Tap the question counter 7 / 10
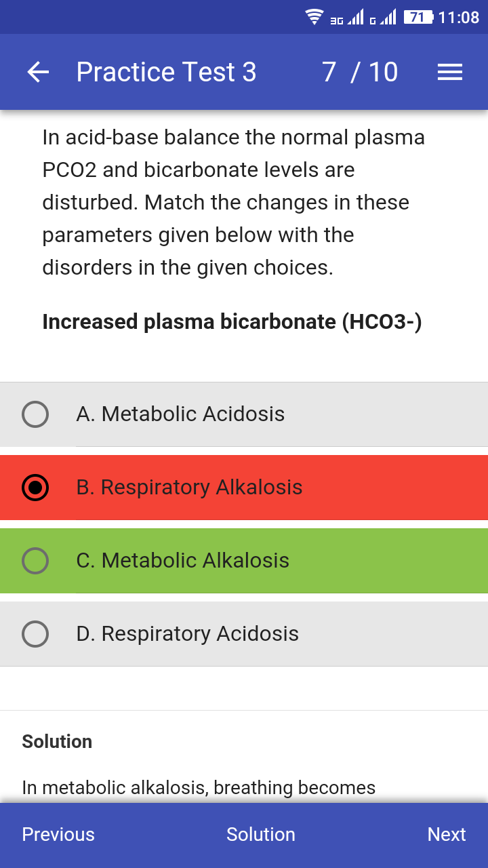The height and width of the screenshot is (868, 488). click(360, 72)
